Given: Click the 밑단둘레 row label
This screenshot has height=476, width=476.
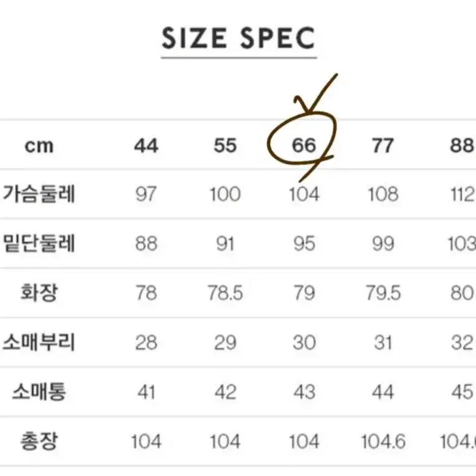Looking at the screenshot, I should (39, 243).
